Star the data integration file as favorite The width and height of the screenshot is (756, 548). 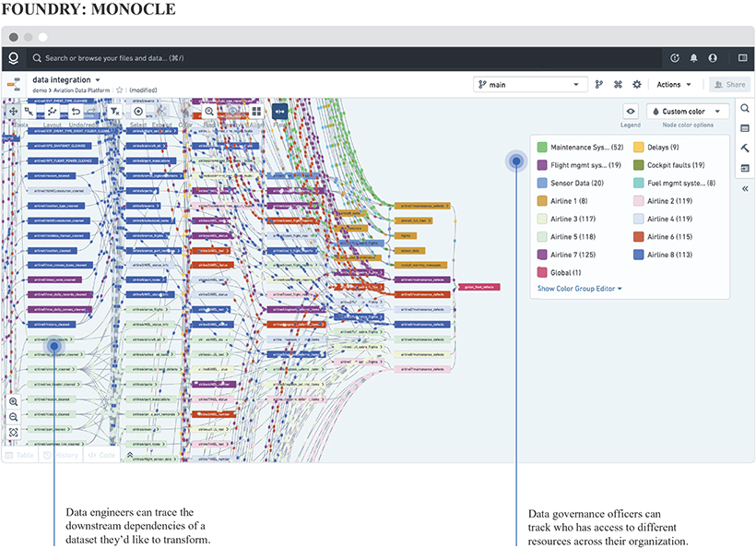120,90
